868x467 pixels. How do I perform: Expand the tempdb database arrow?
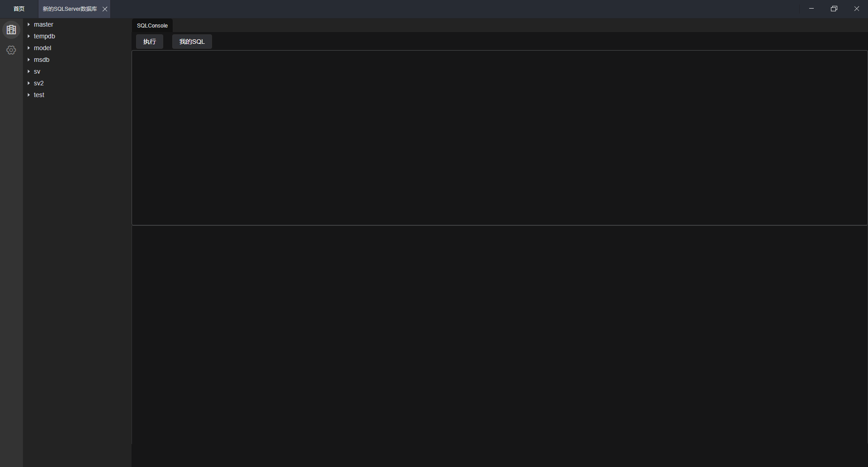pyautogui.click(x=28, y=36)
